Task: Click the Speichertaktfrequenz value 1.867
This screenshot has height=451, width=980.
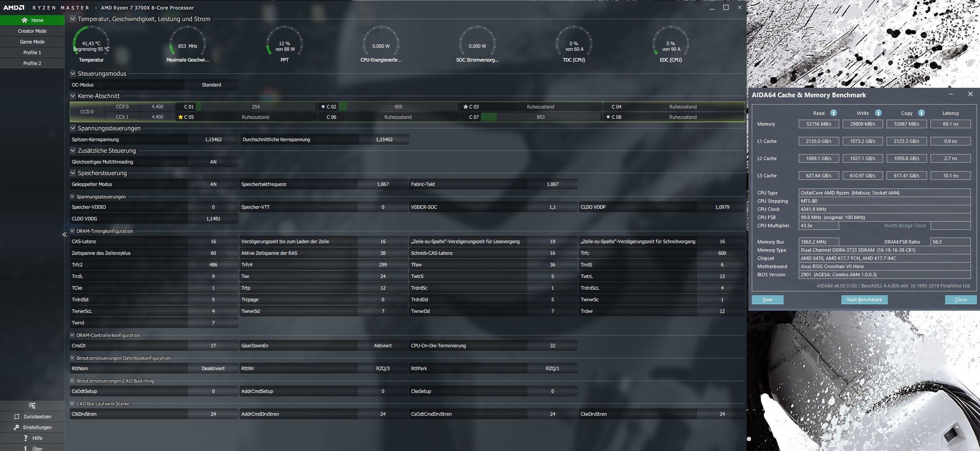Action: (383, 184)
